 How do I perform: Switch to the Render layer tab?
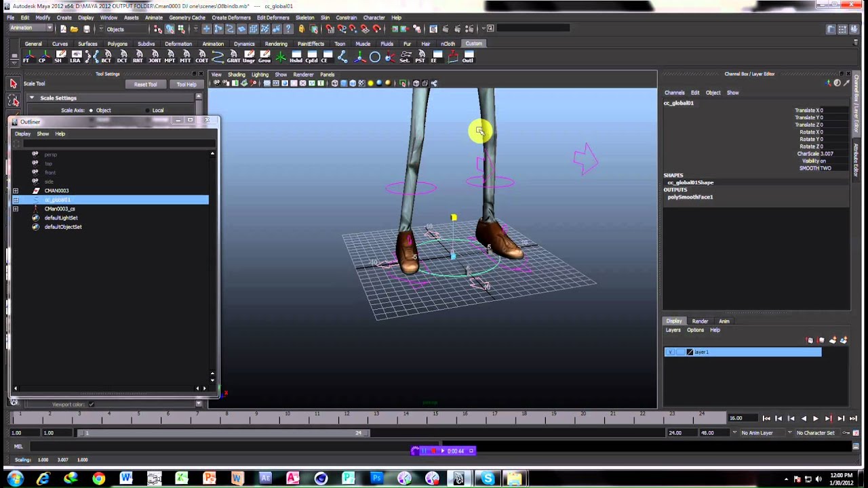[700, 321]
